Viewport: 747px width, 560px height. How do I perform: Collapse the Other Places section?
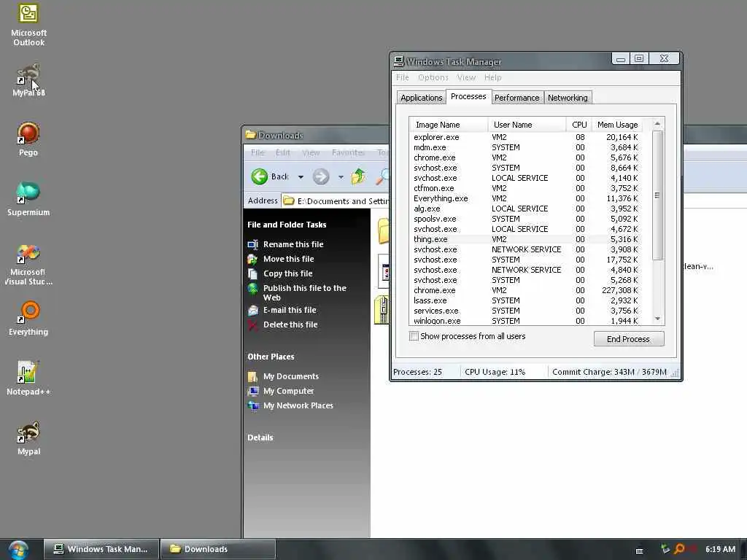pos(271,357)
